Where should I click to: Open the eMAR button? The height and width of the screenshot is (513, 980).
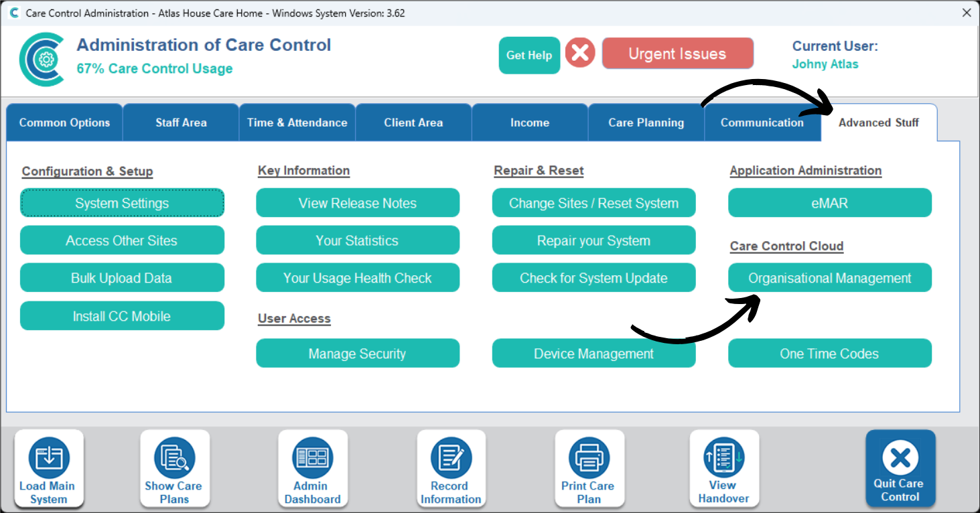click(x=830, y=203)
